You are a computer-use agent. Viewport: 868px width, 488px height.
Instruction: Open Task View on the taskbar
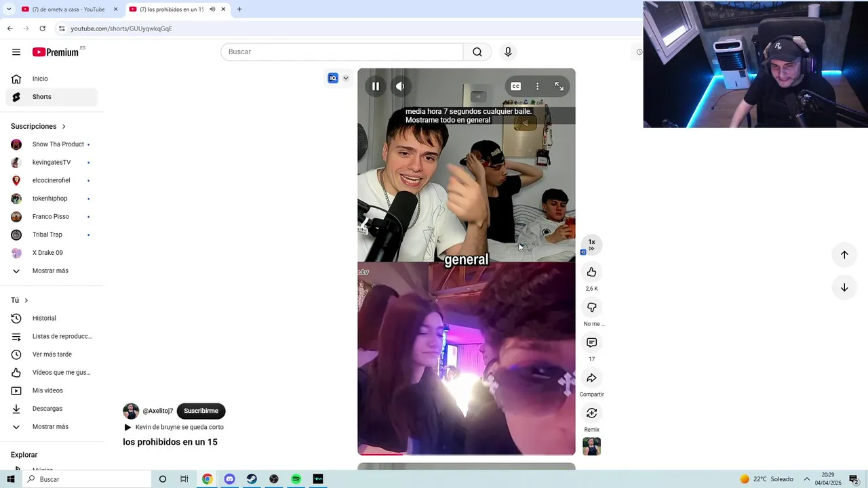[x=184, y=479]
